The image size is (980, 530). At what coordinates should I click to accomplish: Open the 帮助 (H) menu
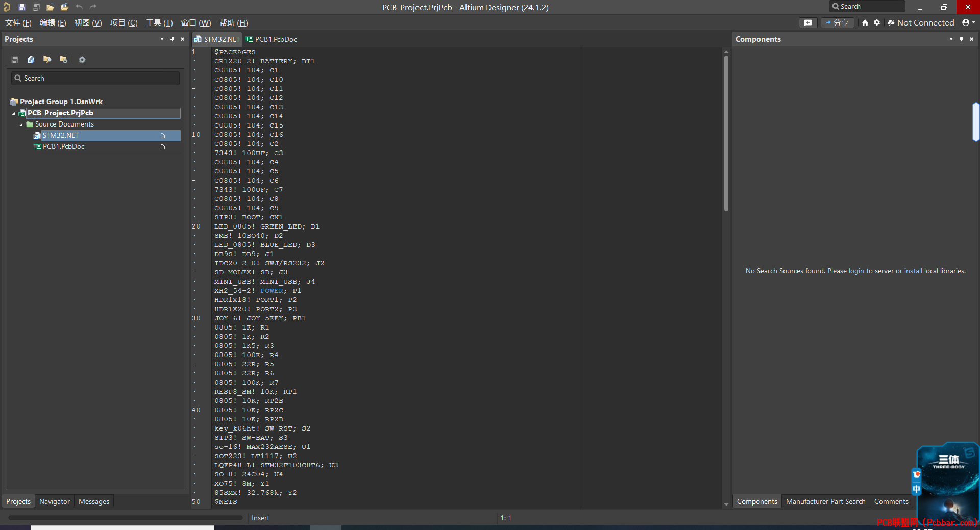coord(234,23)
